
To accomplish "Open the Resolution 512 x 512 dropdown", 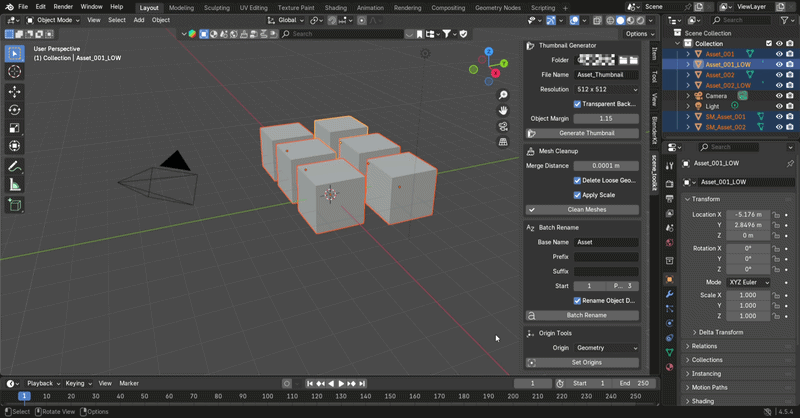I will point(606,89).
